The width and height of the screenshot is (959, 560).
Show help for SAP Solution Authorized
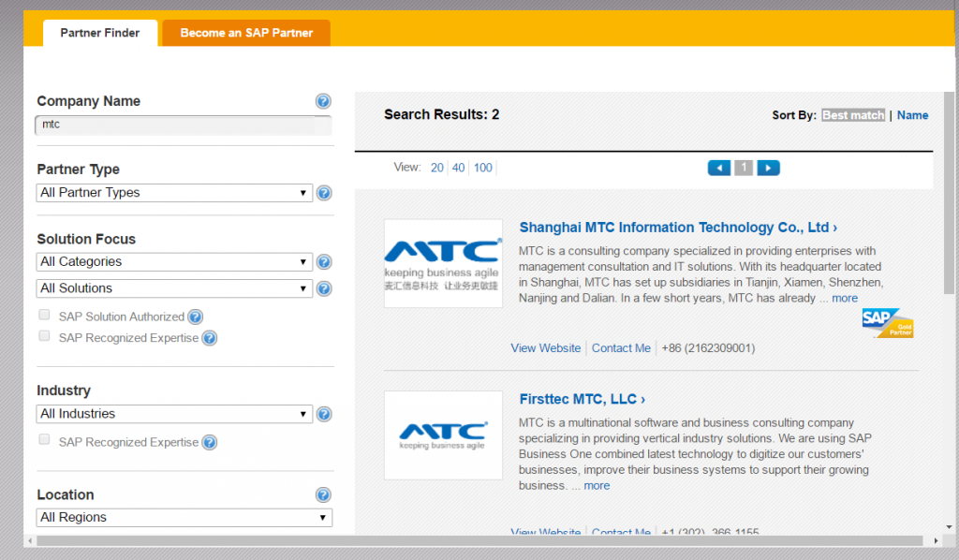[195, 317]
